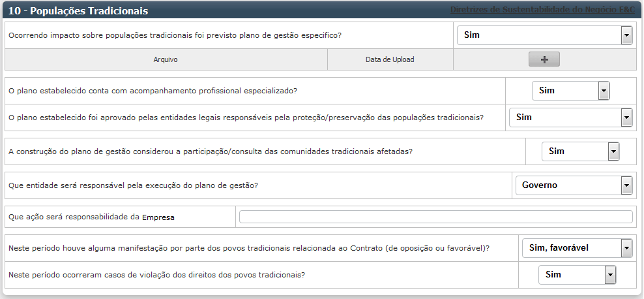The width and height of the screenshot is (644, 299).
Task: Click the question text about participação/consulta das comunidades
Action: 211,151
